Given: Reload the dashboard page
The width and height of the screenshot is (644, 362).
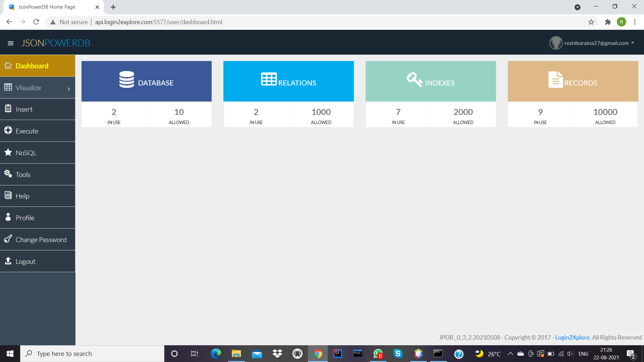Looking at the screenshot, I should (36, 22).
